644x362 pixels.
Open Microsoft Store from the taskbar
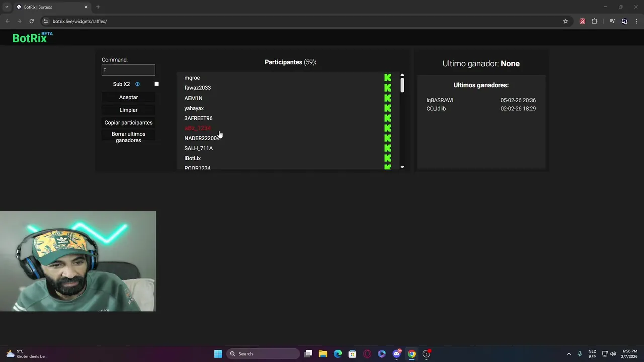352,354
